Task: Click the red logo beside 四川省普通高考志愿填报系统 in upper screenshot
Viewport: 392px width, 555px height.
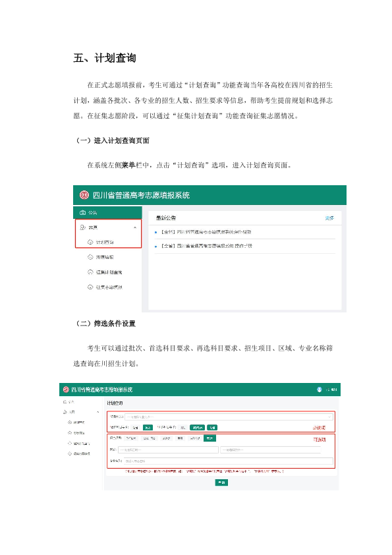Action: click(84, 195)
